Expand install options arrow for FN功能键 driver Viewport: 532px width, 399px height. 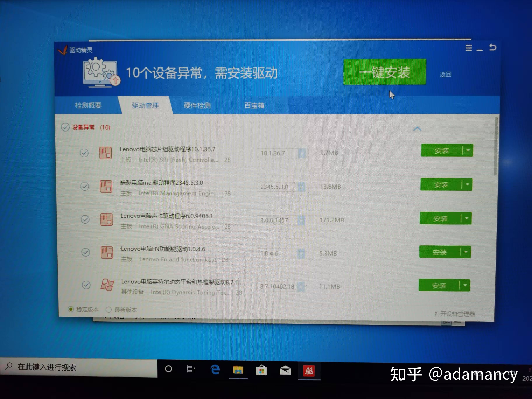pyautogui.click(x=466, y=252)
